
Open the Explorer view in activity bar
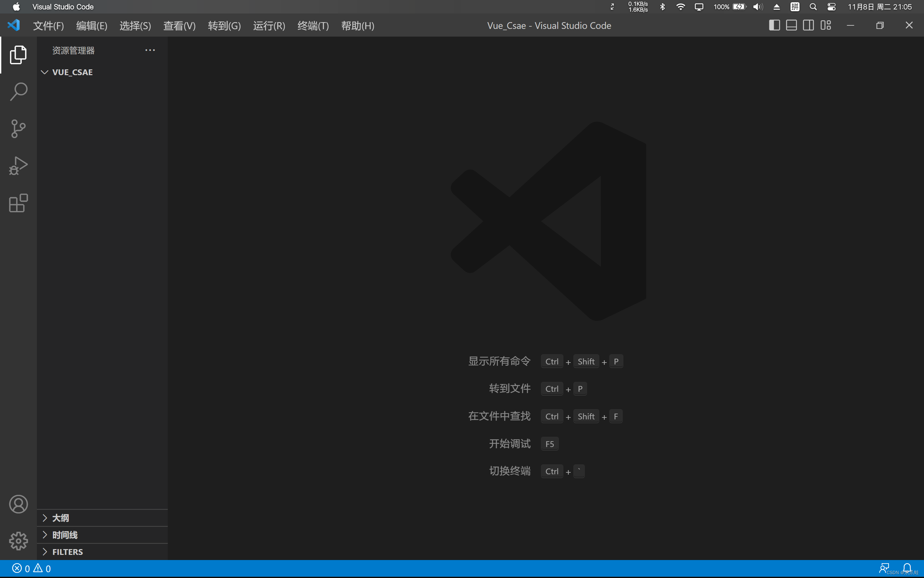coord(18,55)
